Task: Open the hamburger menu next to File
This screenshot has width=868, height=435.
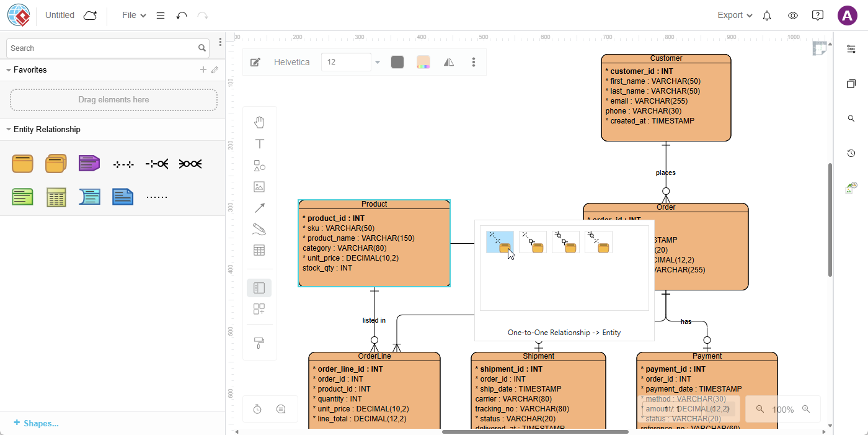Action: [161, 16]
